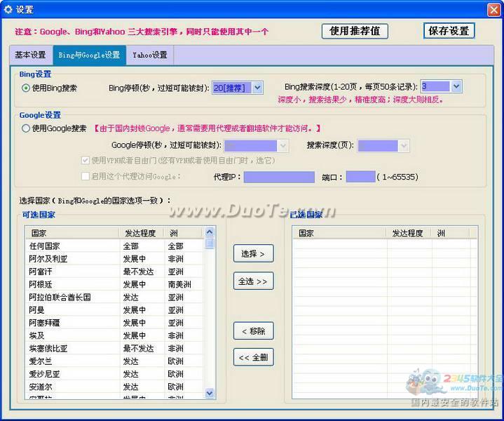Click the 使用推荐值 button
504x421 pixels.
(355, 31)
